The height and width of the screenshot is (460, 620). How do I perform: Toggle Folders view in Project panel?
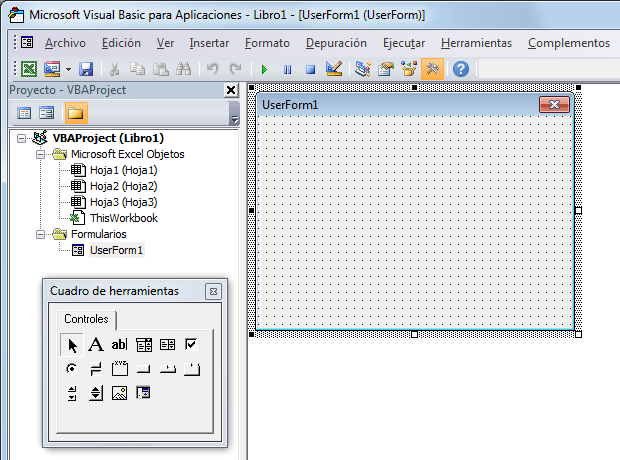coord(76,114)
